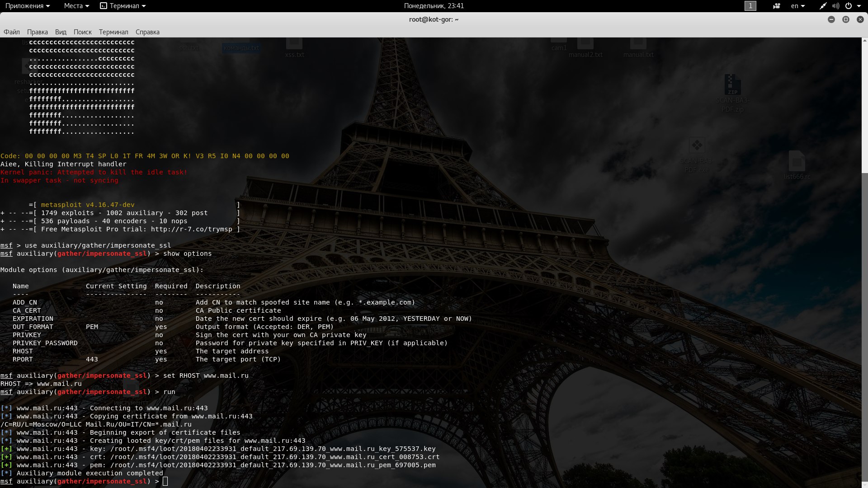Viewport: 868px width, 488px height.
Task: Open the Приложения dropdown menu
Action: pos(27,6)
